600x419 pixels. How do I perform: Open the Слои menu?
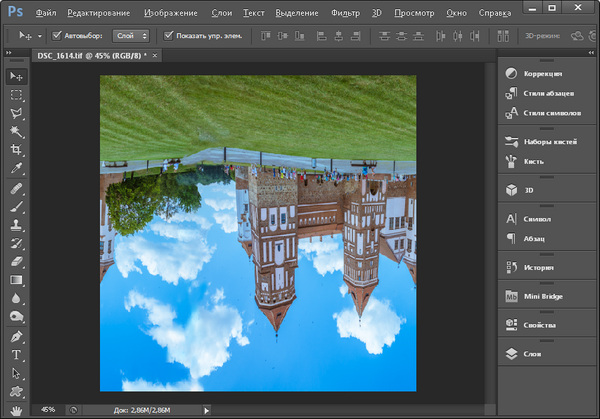pos(222,13)
